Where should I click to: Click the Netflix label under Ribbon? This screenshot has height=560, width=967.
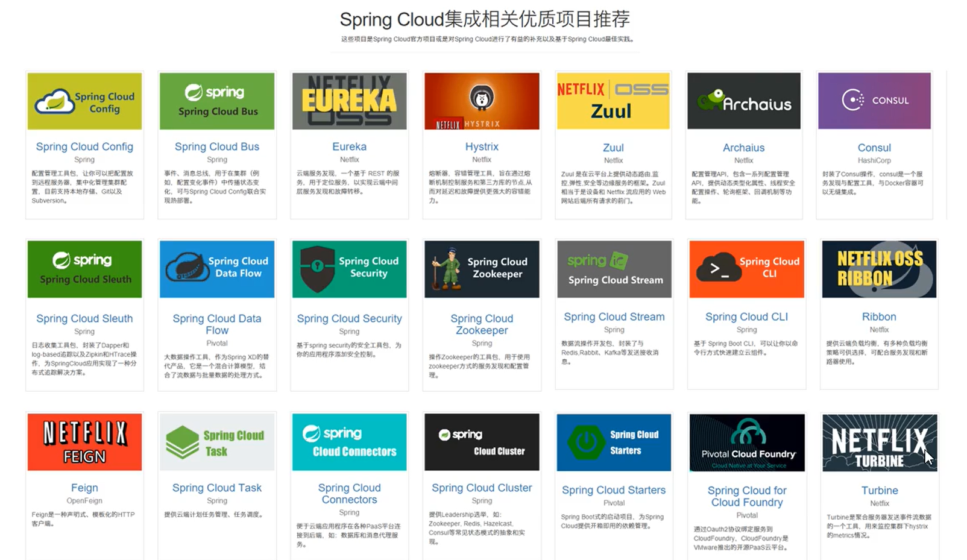click(x=879, y=330)
